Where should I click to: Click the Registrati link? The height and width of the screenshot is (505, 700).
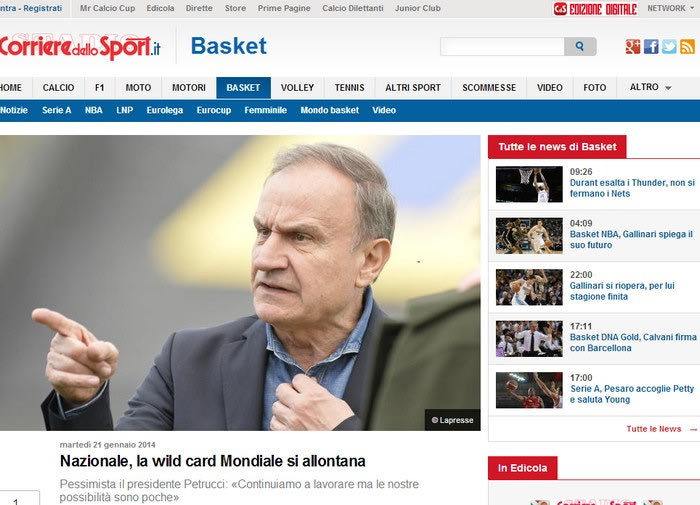pos(43,8)
